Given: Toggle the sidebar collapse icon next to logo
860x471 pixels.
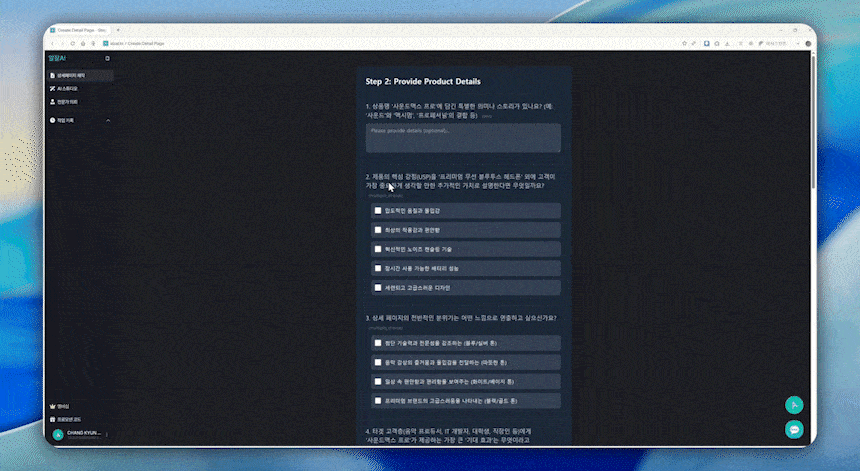Looking at the screenshot, I should tap(108, 58).
